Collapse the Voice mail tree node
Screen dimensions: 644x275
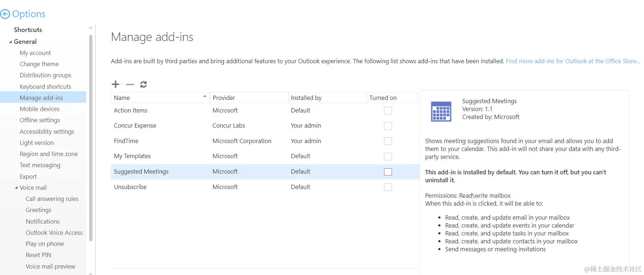(16, 188)
